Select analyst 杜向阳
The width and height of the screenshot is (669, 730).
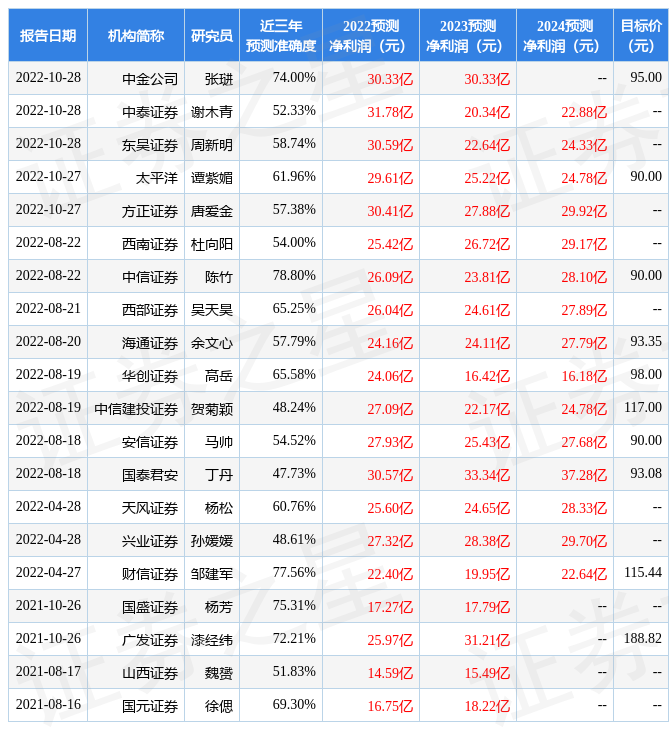point(212,244)
